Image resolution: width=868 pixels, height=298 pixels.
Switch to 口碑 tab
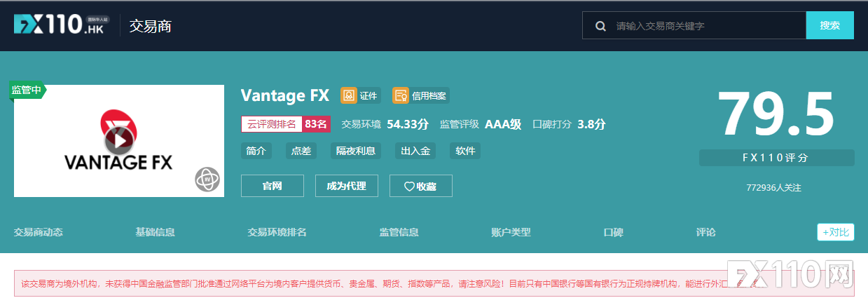614,232
